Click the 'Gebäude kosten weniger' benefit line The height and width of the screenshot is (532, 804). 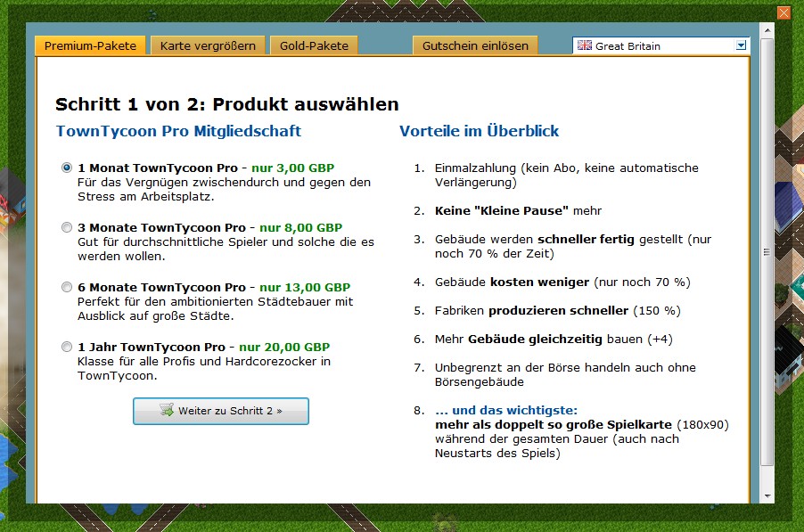coord(562,282)
